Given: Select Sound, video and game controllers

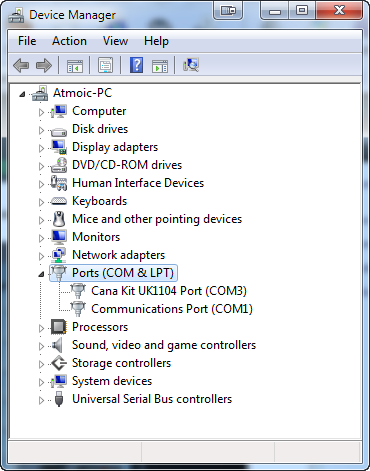Looking at the screenshot, I should (164, 345).
